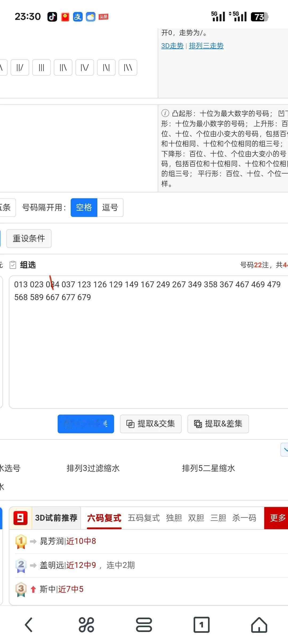
Task: Select the ||\ trend pattern
Action: coord(63,68)
